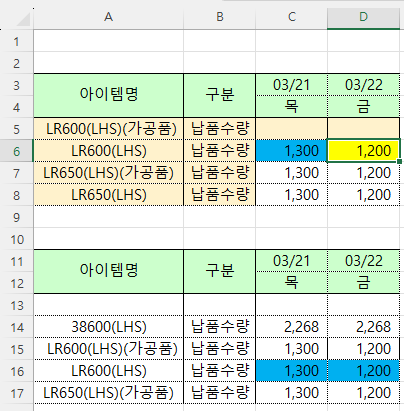The image size is (404, 411).
Task: Select 납품수량 cell in row 5
Action: coord(220,129)
